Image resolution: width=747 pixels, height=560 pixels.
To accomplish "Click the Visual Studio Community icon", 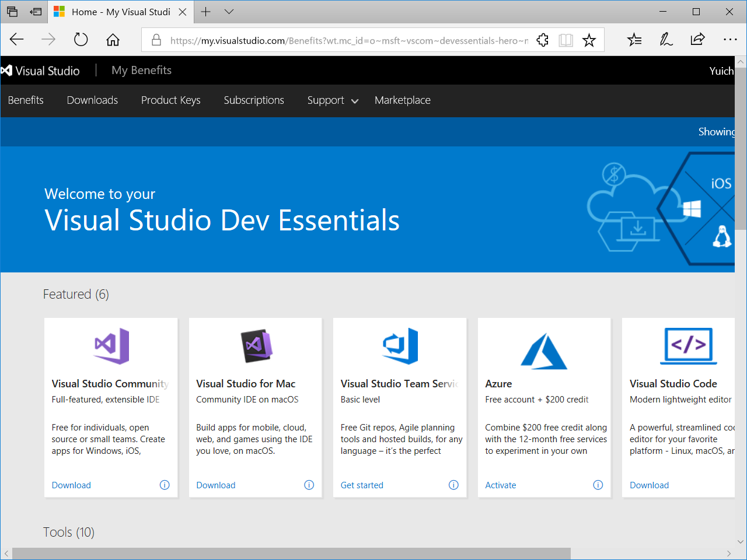I will tap(111, 346).
